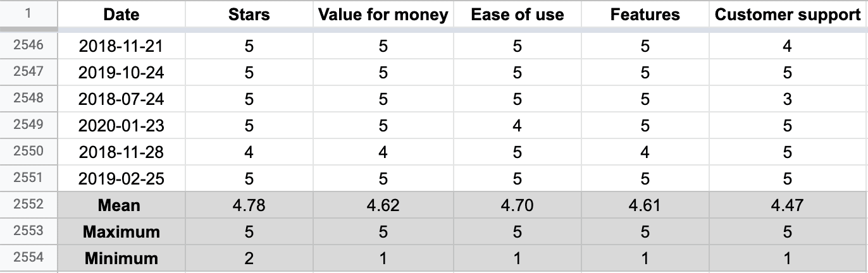The image size is (868, 273).
Task: Select the date cell 2018-11-21
Action: click(x=121, y=46)
